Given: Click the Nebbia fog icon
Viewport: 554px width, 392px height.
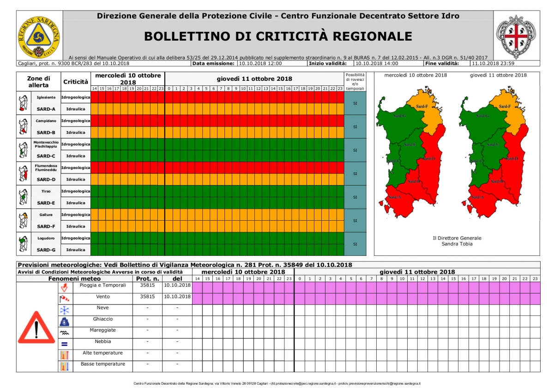Looking at the screenshot, I should tap(64, 344).
